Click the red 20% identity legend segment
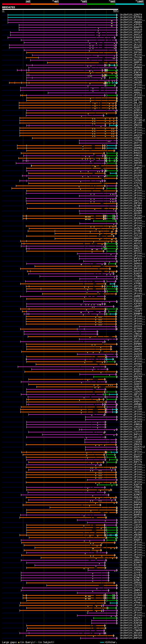The height and width of the screenshot is (644, 146). pyautogui.click(x=16, y=4)
